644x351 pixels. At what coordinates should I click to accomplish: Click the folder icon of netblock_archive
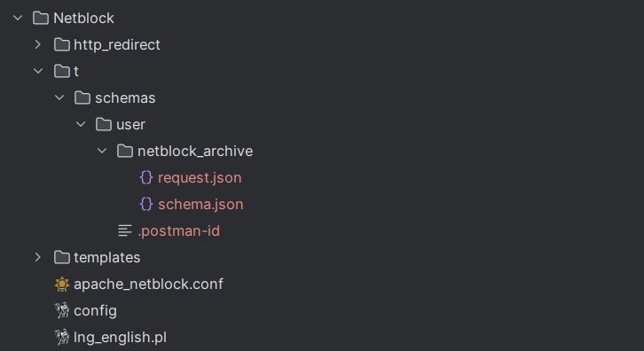(x=125, y=151)
